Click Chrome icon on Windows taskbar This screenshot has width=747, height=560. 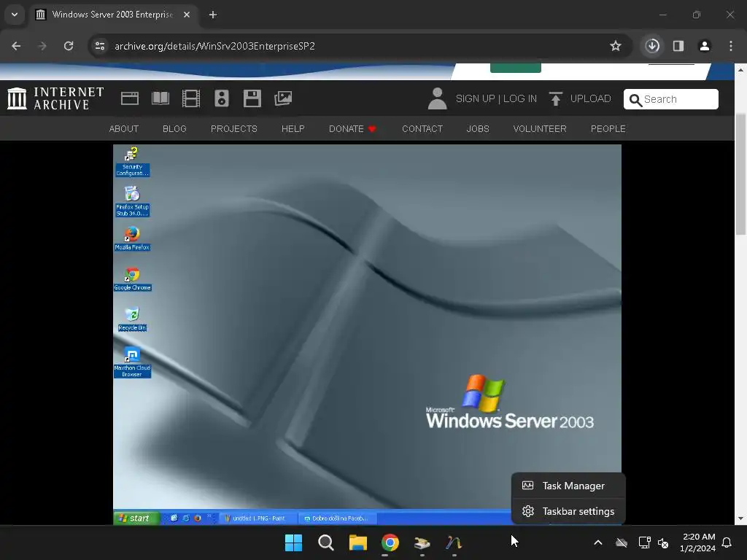point(390,542)
